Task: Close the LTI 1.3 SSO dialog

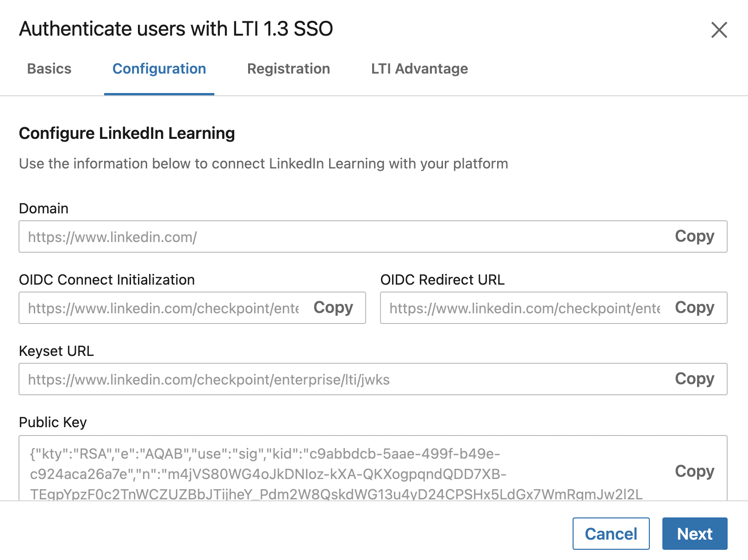Action: tap(719, 30)
